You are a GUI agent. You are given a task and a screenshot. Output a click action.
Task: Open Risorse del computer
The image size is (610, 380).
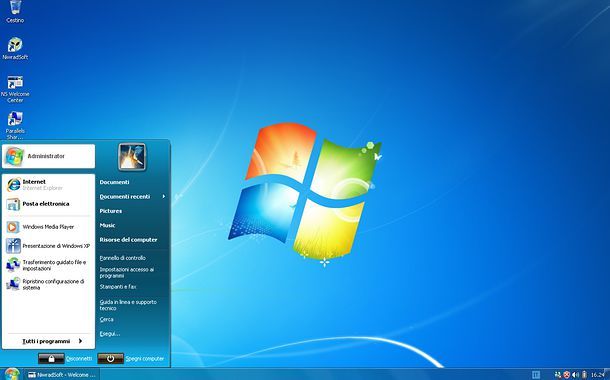pyautogui.click(x=128, y=240)
